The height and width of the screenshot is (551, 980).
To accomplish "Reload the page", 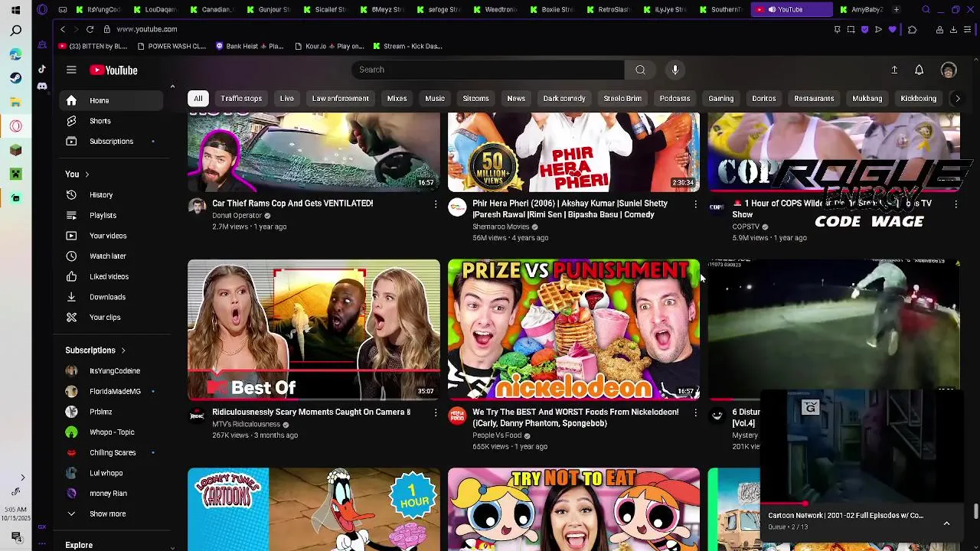I will coord(90,29).
